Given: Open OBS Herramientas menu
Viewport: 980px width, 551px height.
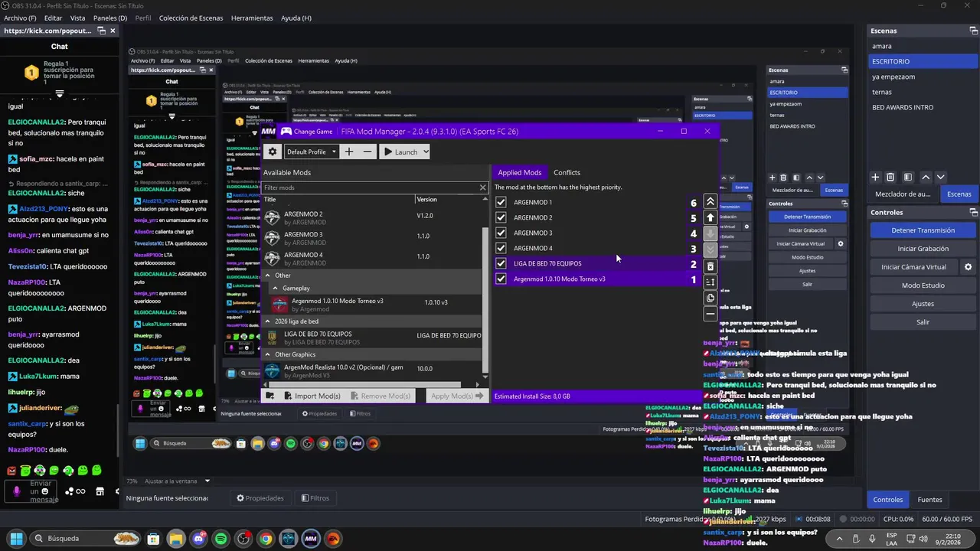Looking at the screenshot, I should click(252, 18).
